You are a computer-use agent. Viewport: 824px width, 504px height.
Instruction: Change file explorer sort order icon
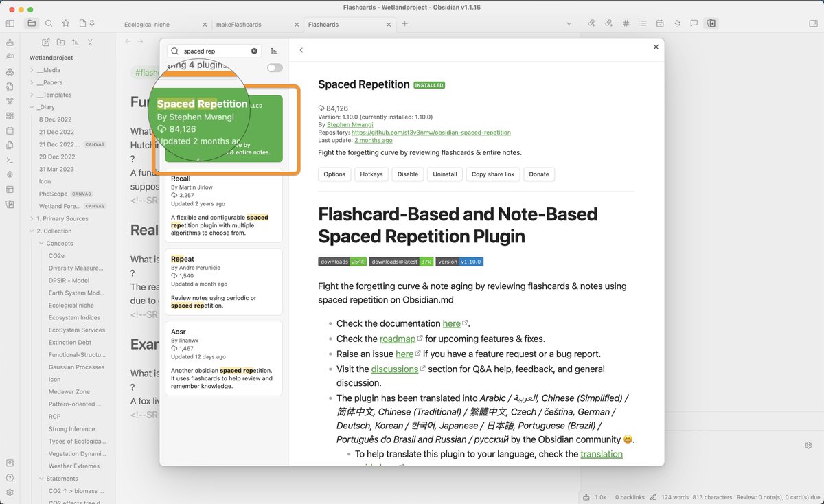[x=76, y=43]
